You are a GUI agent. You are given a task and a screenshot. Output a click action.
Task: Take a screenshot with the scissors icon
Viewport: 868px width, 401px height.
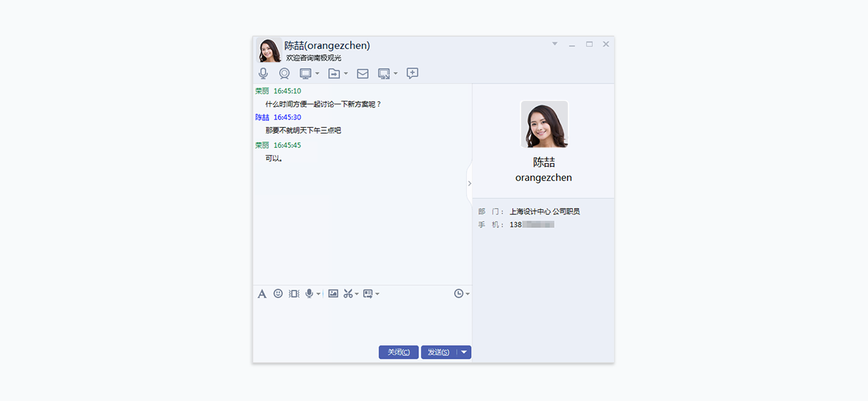point(348,293)
